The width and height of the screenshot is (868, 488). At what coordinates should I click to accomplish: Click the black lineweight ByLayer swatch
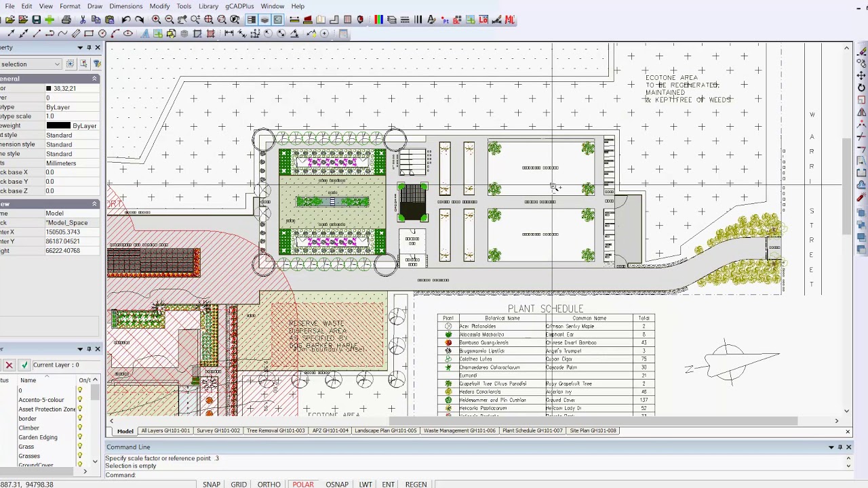pyautogui.click(x=58, y=126)
